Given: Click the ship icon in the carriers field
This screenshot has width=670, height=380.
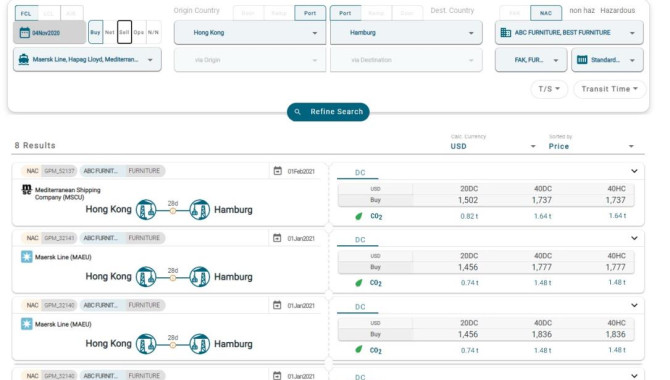Looking at the screenshot, I should point(24,59).
